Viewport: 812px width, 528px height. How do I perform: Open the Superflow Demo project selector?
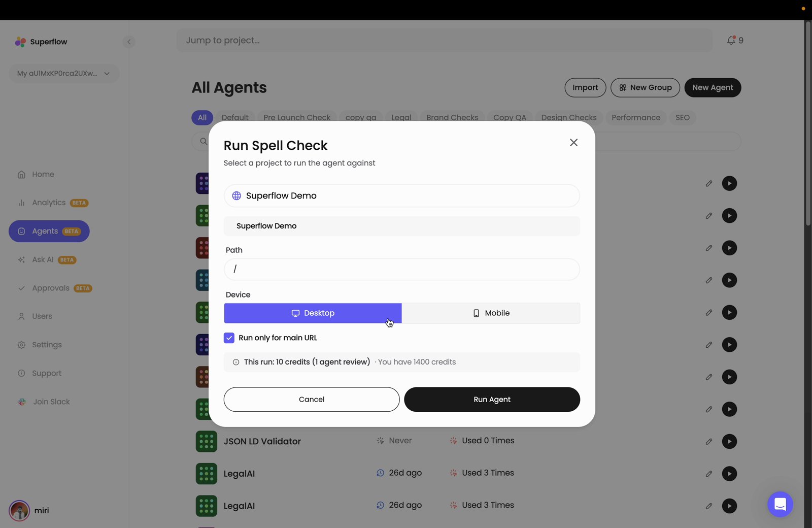pyautogui.click(x=401, y=196)
